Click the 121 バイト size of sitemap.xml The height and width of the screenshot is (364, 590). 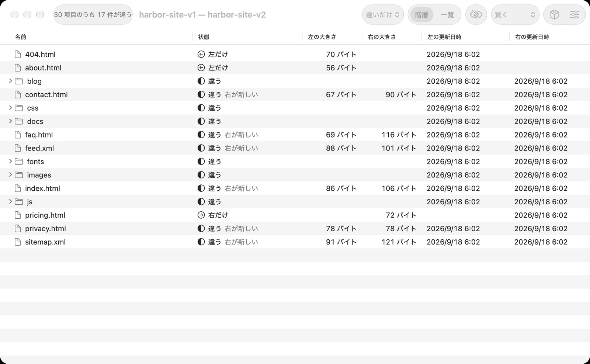(x=399, y=242)
